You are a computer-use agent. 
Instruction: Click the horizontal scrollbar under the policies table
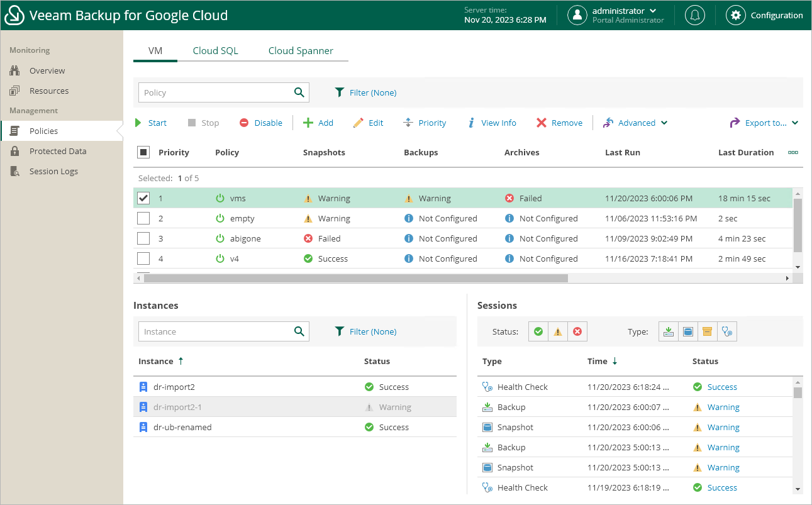click(x=355, y=278)
